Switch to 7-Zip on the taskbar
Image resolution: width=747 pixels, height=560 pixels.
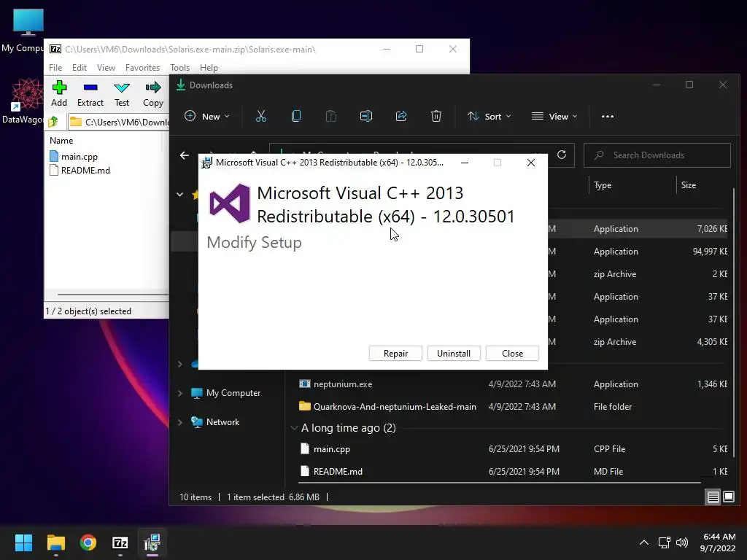coord(120,542)
